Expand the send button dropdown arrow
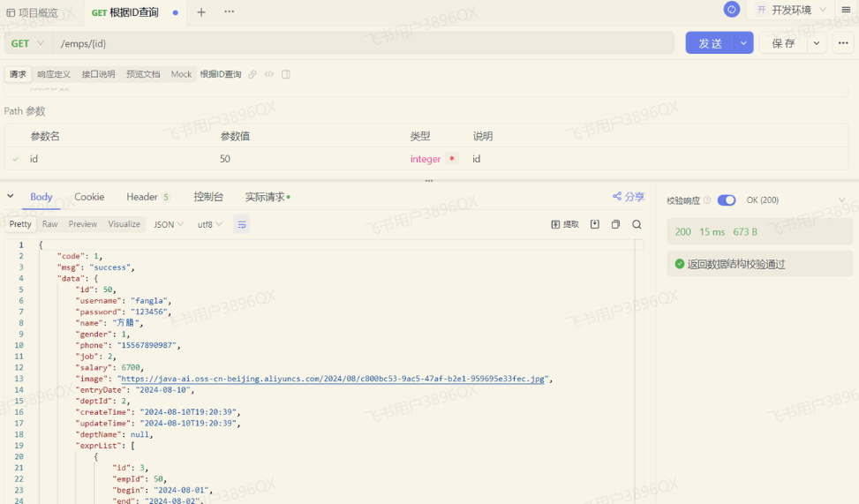 tap(743, 43)
